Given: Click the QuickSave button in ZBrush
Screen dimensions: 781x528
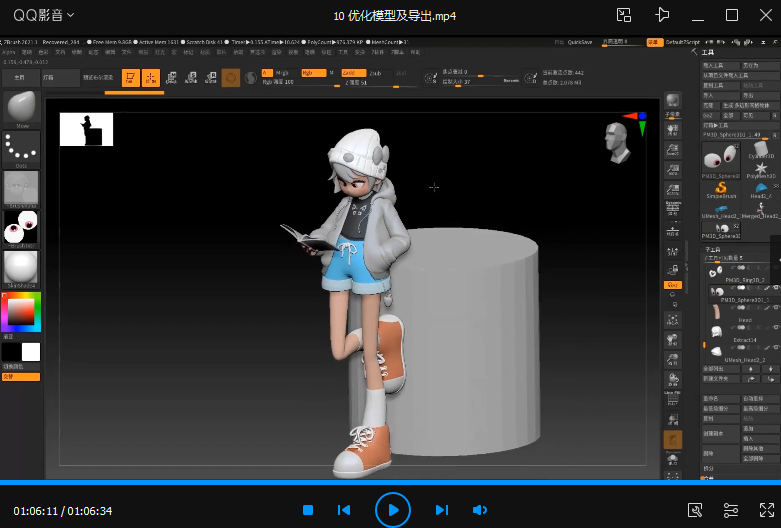Looking at the screenshot, I should 579,43.
